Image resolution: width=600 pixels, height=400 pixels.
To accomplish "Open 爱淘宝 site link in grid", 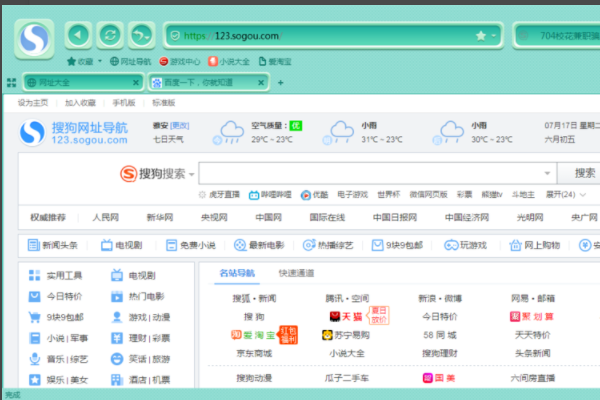I will 253,335.
